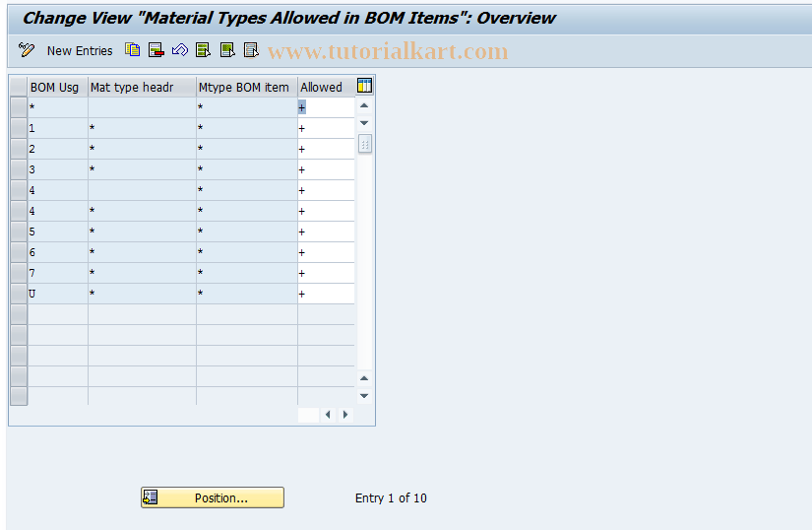
Task: Click the bottom scroll down arrow of table
Action: 364,396
